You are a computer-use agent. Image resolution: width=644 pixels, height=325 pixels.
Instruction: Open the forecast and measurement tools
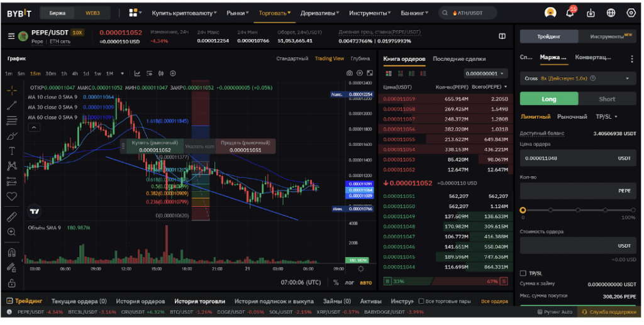[12, 182]
